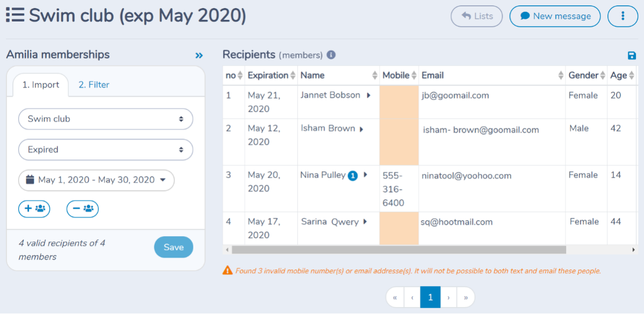
Task: Compose a New message
Action: pyautogui.click(x=555, y=17)
